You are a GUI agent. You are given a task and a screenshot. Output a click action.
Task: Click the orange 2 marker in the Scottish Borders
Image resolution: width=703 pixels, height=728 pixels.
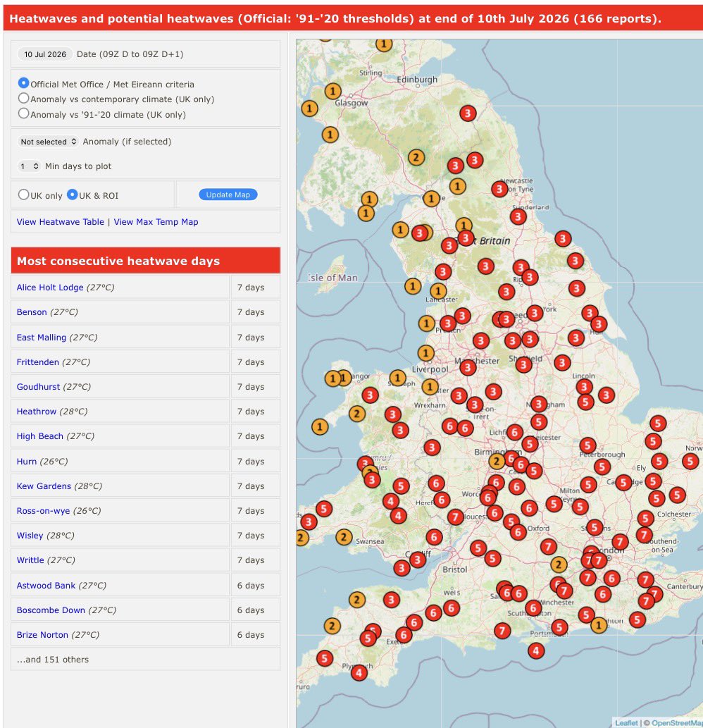416,158
